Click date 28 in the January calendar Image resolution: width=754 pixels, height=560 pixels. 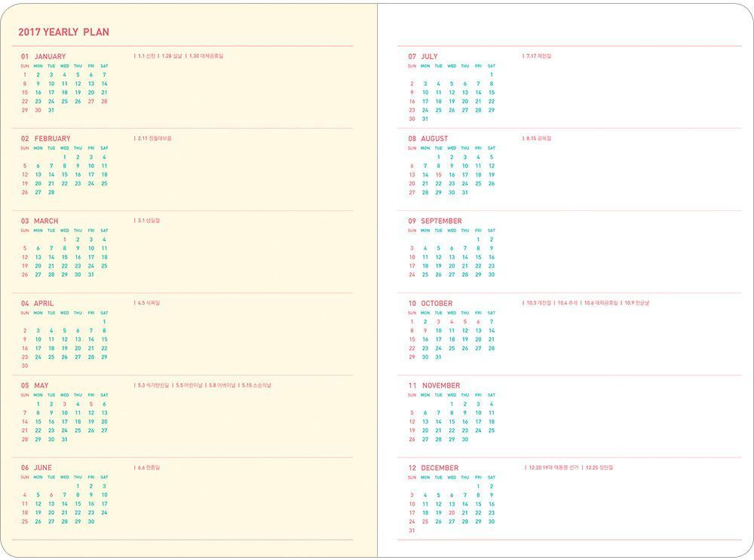tap(104, 101)
